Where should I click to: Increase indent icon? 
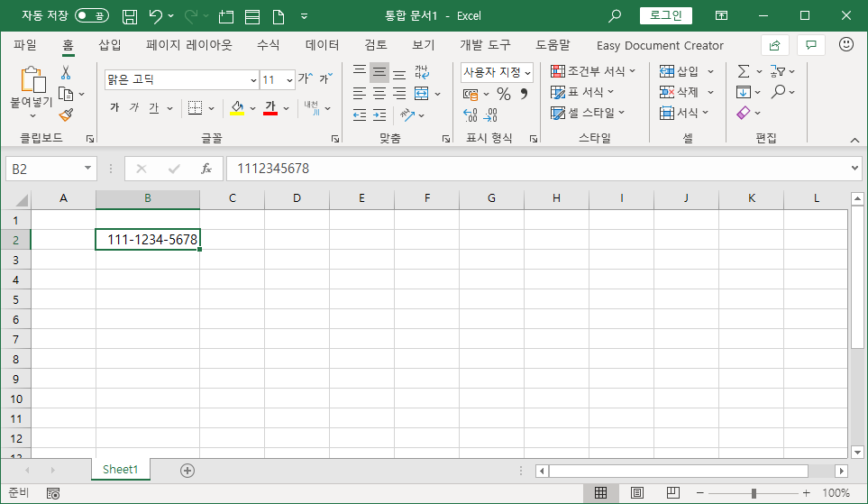coord(379,115)
